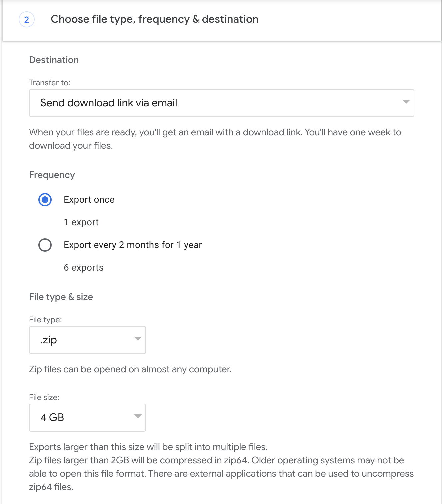Click 'Choose file type, frequency & destination' header
Screen dimensions: 442x504
click(154, 19)
